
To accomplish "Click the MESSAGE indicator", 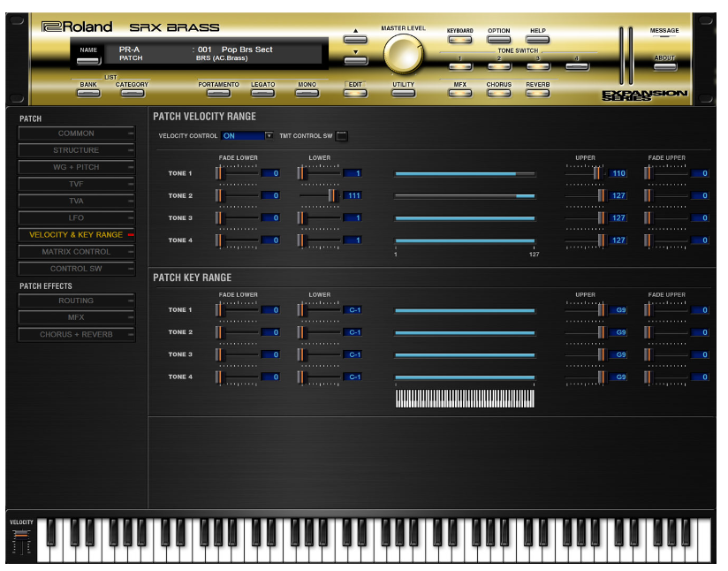I will (664, 35).
